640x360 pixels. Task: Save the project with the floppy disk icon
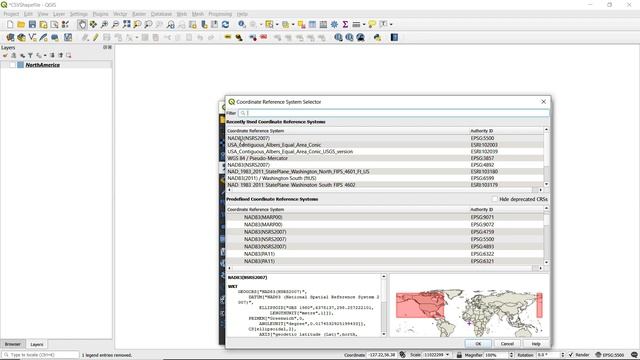coord(32,24)
